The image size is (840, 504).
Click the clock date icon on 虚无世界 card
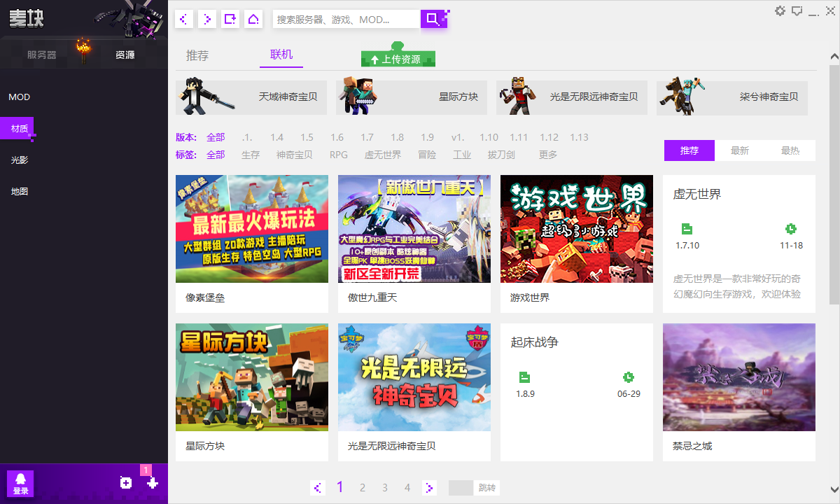coord(791,229)
